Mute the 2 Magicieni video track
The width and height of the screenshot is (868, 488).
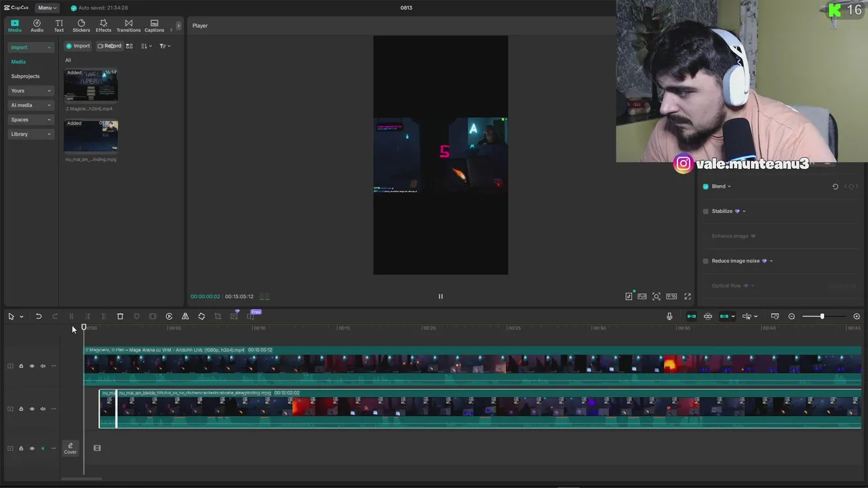point(43,366)
